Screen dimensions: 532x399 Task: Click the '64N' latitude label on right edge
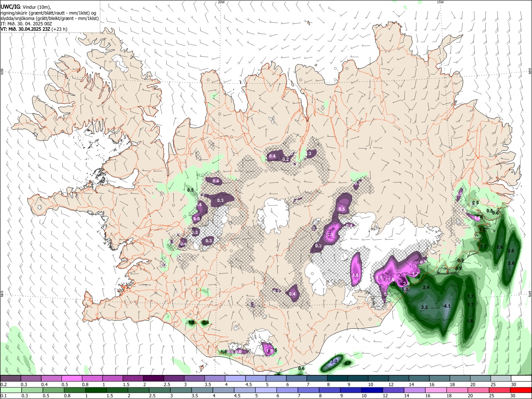[x=530, y=294]
